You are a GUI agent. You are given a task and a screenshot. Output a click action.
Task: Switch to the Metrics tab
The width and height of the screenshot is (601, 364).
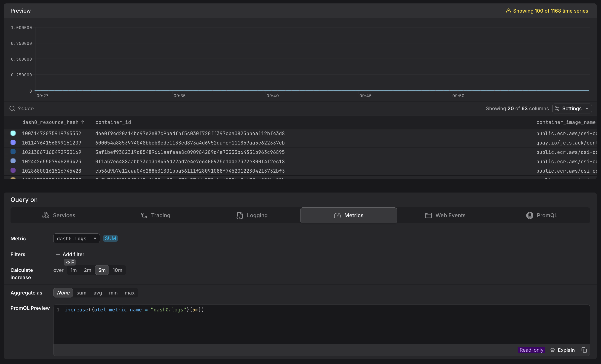point(348,215)
